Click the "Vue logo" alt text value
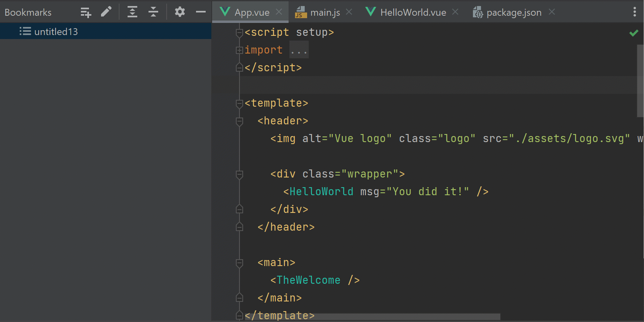This screenshot has width=644, height=322. click(360, 138)
